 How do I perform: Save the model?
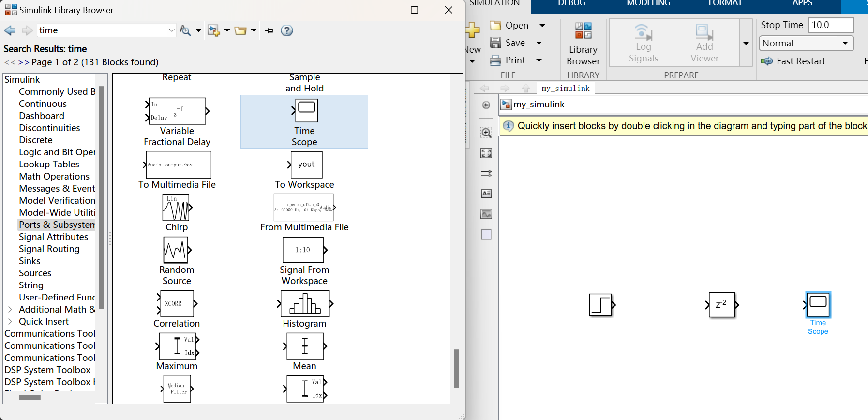pos(508,43)
